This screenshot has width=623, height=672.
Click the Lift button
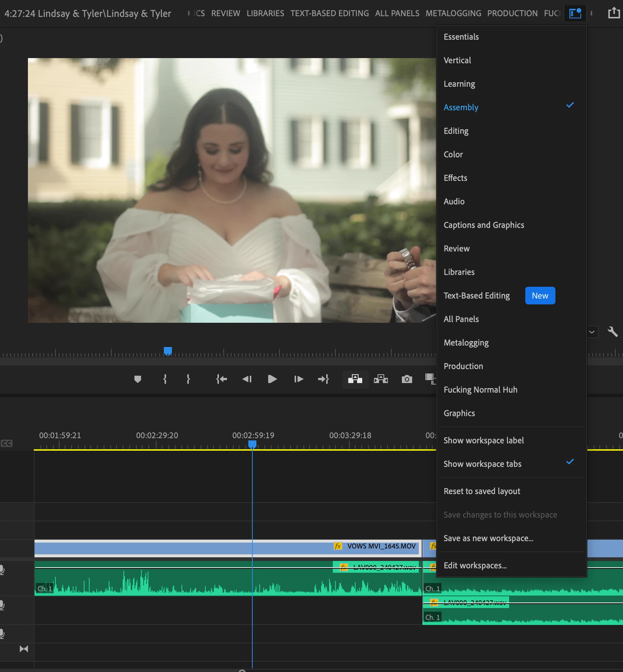pyautogui.click(x=355, y=379)
